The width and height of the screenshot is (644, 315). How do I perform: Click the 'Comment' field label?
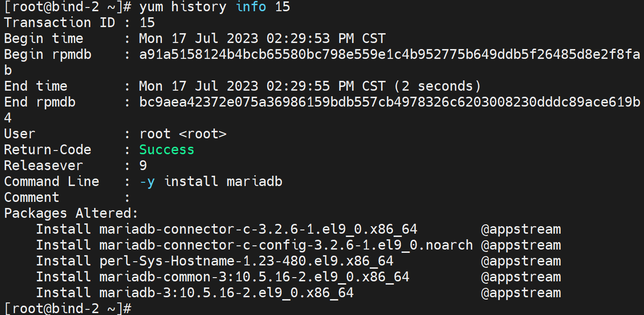(32, 198)
